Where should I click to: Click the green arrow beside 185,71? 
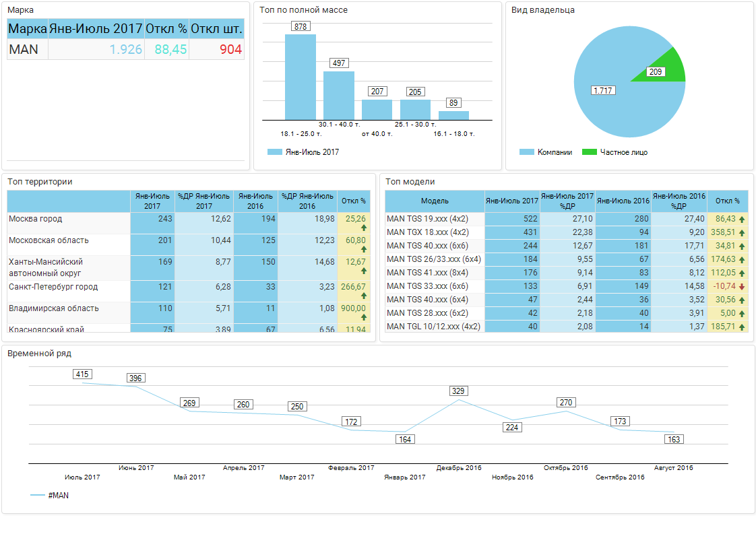742,327
